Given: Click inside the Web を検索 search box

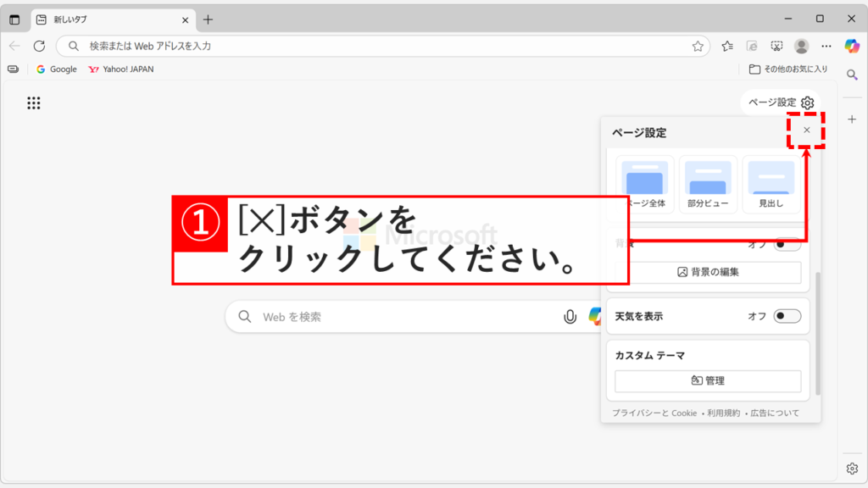Looking at the screenshot, I should [x=381, y=316].
